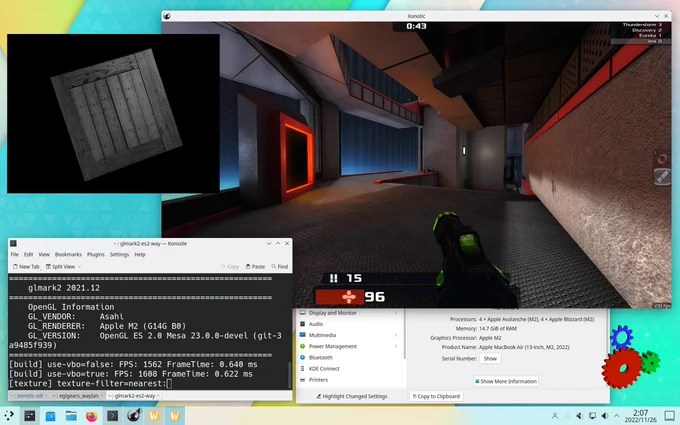
Task: Open the KDE application launcher on taskbar
Action: coord(9,416)
